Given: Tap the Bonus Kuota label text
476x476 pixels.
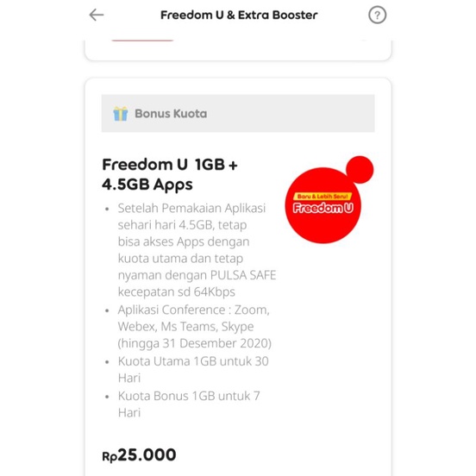Looking at the screenshot, I should tap(171, 114).
